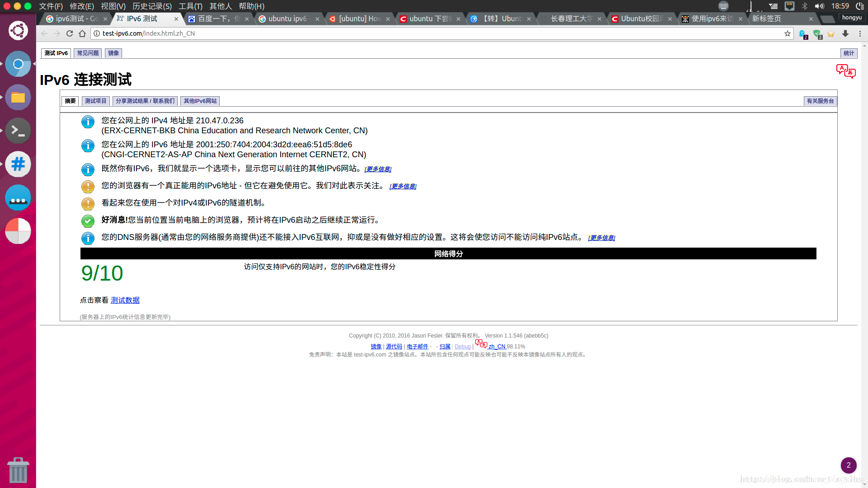
Task: Open the browser three-dot menu
Action: (x=860, y=33)
